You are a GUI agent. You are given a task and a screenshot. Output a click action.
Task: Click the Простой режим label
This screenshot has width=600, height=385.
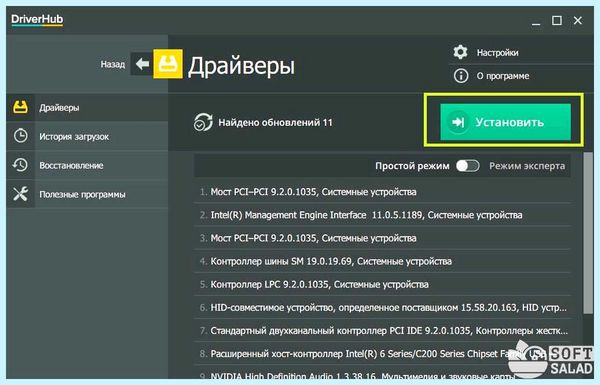[x=412, y=166]
